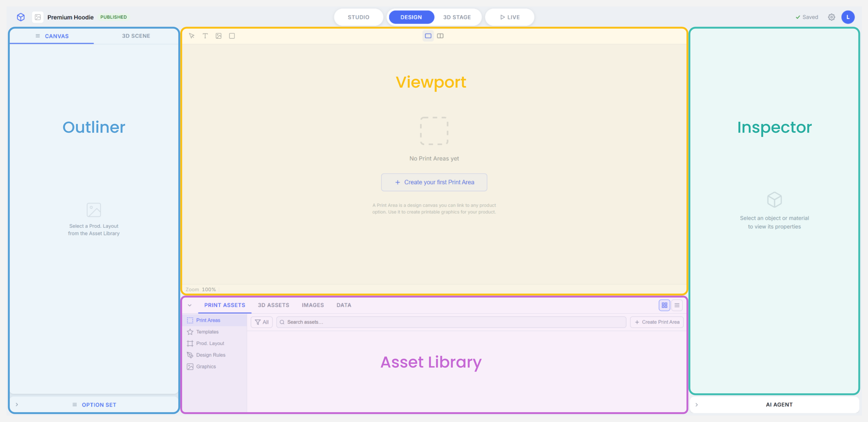Open the Images tab
This screenshot has height=422, width=868.
tap(313, 305)
